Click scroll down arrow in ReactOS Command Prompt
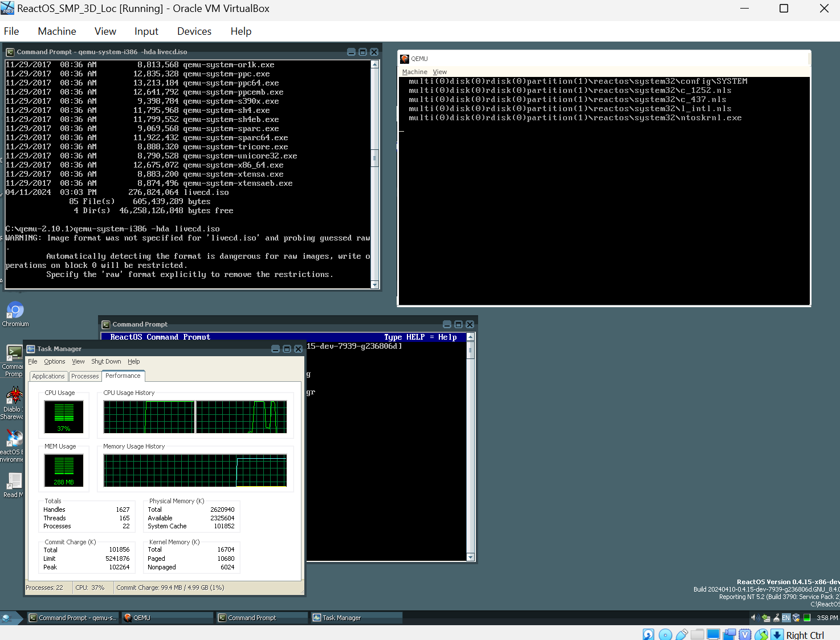 coord(470,557)
